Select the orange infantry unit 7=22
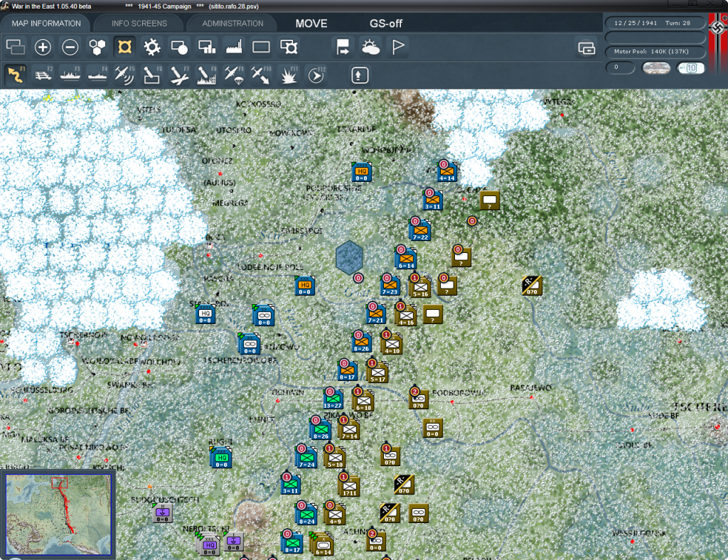 [420, 230]
